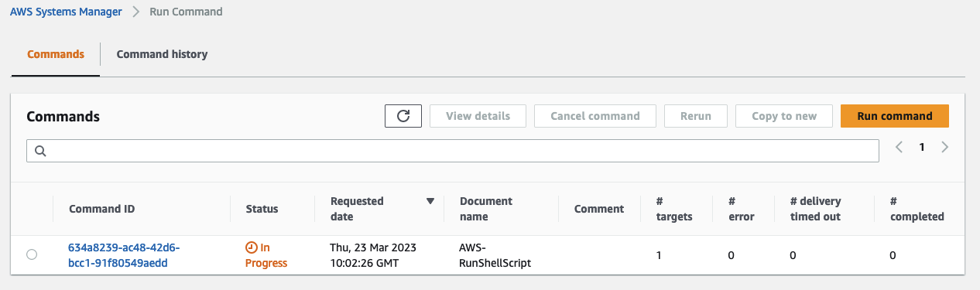Click the Copy to new button
The height and width of the screenshot is (290, 980).
coord(784,116)
